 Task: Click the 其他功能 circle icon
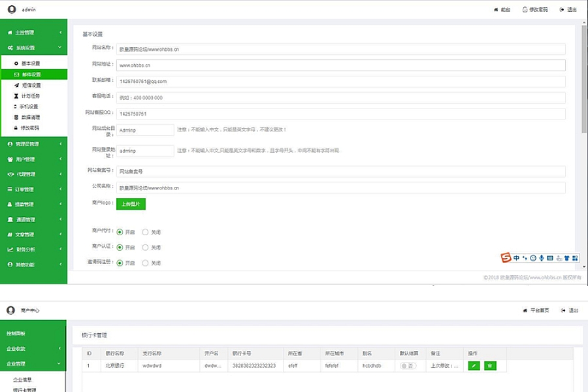tap(10, 265)
